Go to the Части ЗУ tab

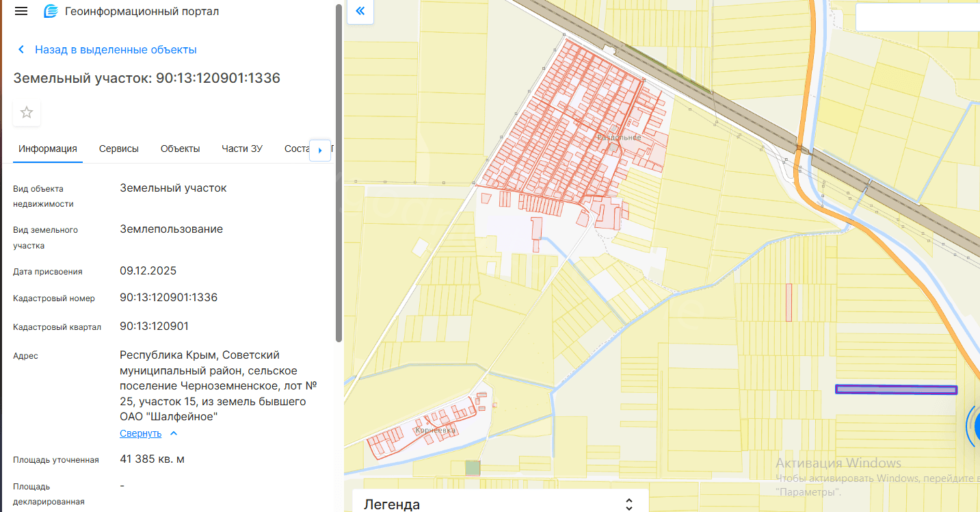(242, 149)
